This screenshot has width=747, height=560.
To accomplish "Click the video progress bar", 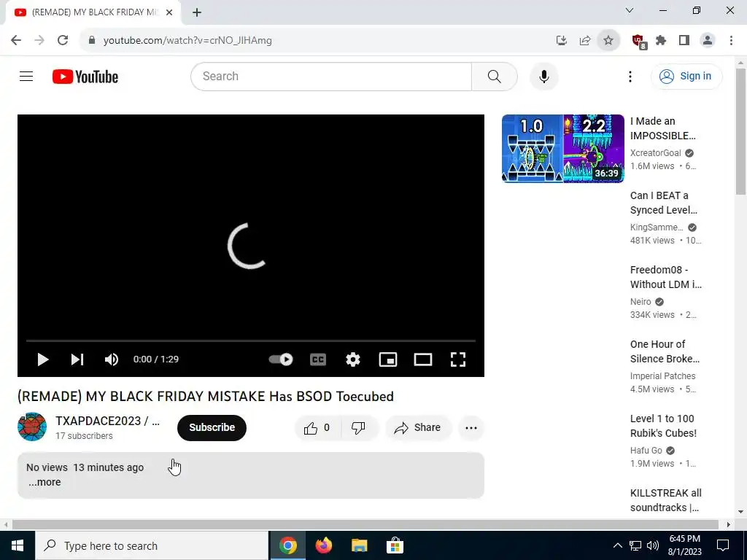I will pyautogui.click(x=251, y=341).
